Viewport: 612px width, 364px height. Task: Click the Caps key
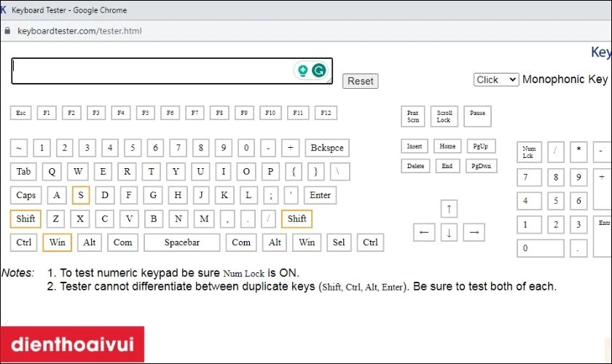pos(25,195)
